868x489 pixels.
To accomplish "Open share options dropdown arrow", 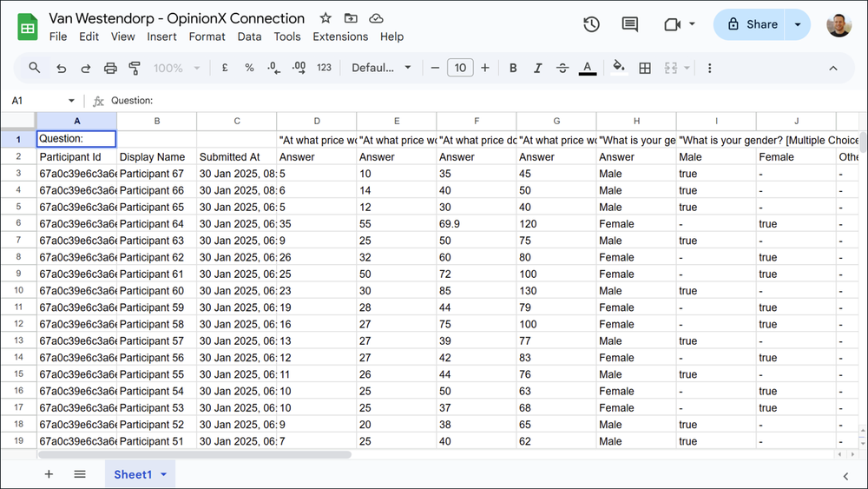I will (798, 24).
